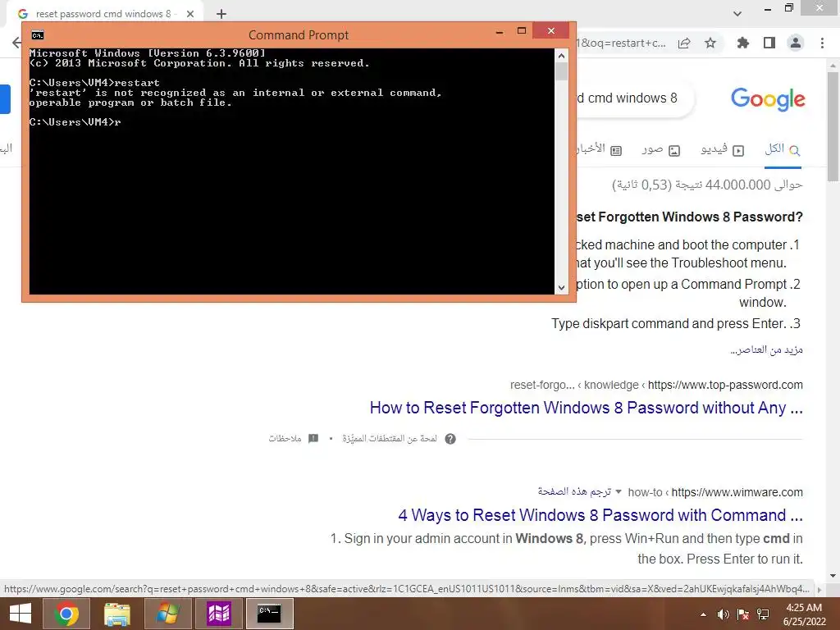The height and width of the screenshot is (630, 840).
Task: Open the Chrome share page icon
Action: point(684,43)
